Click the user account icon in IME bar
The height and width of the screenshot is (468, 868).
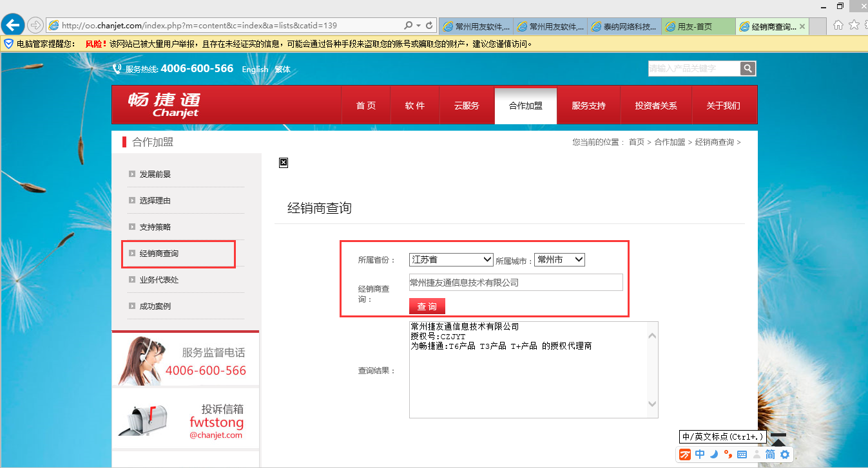(757, 454)
